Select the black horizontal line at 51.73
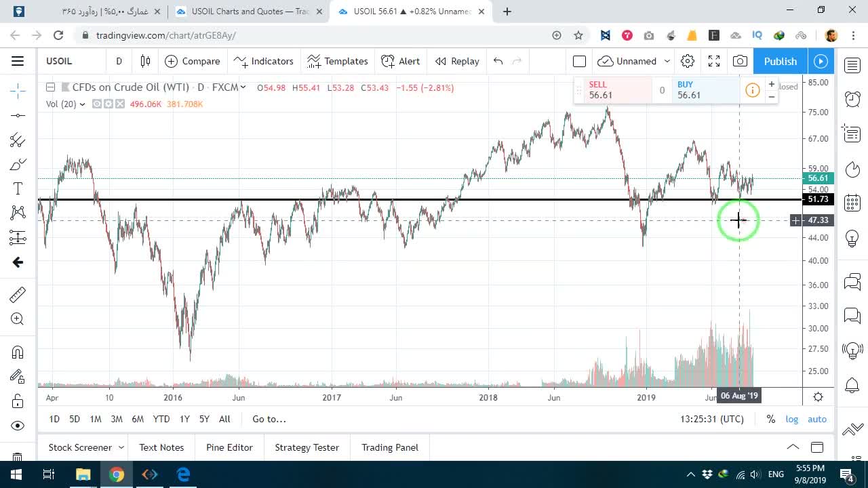This screenshot has width=868, height=488. [420, 199]
